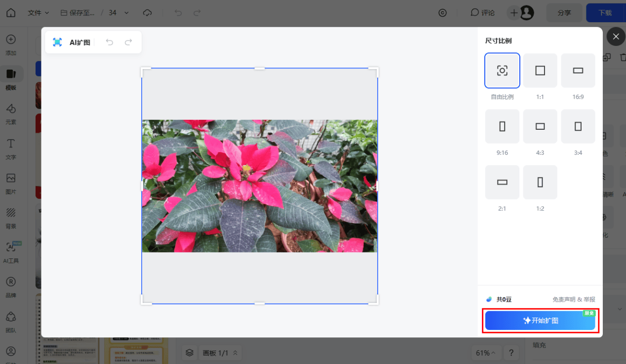Click the undo arrow in AI扩图 toolbar

tap(110, 42)
